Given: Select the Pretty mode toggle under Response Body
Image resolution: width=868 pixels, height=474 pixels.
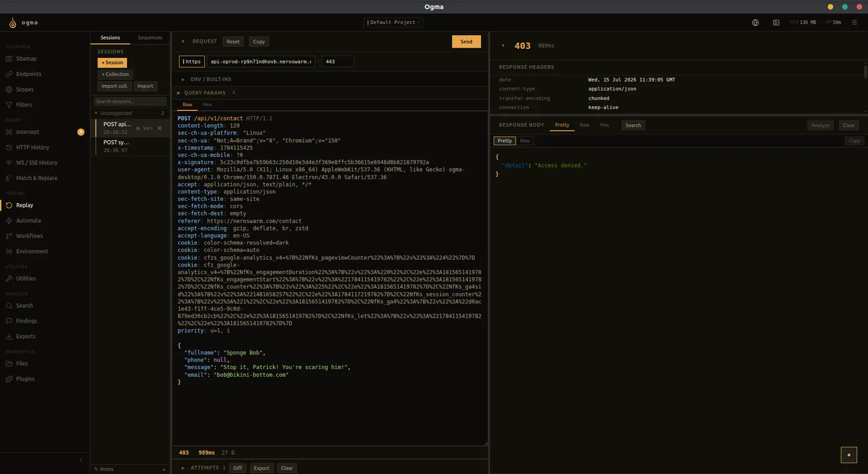Looking at the screenshot, I should pos(505,141).
